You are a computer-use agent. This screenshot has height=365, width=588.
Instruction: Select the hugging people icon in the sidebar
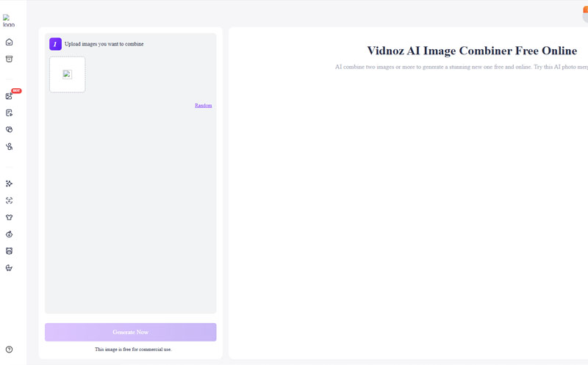tap(10, 147)
